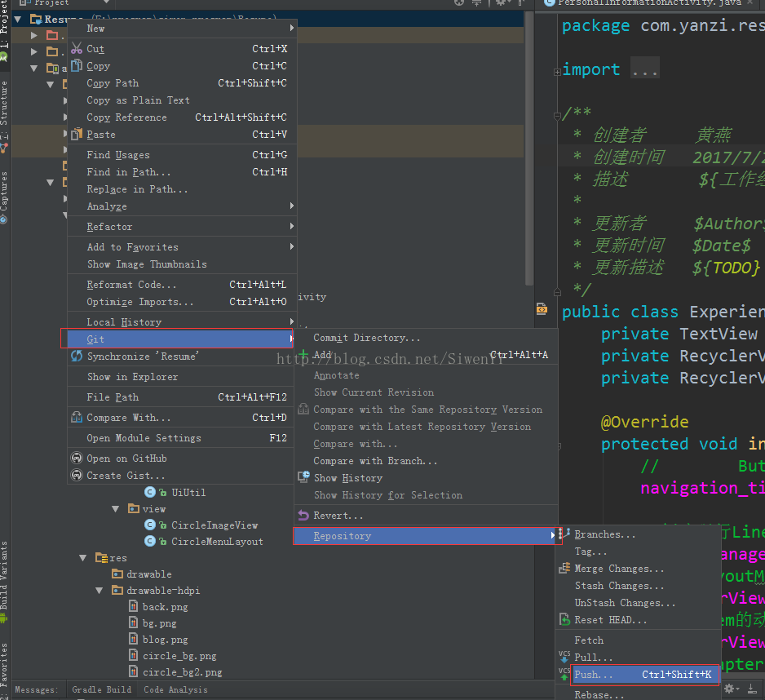
Task: Click the Resume project root folder icon
Action: coord(36,19)
